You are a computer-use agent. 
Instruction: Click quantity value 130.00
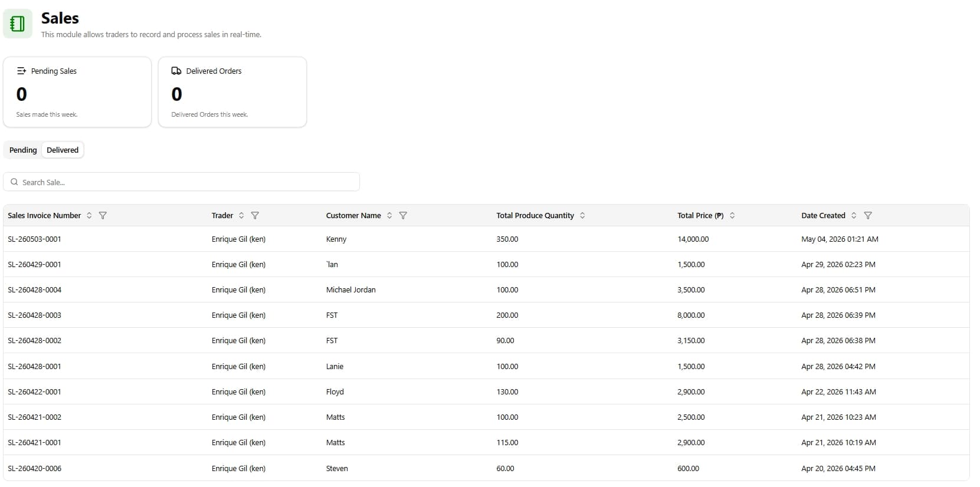[x=507, y=391]
